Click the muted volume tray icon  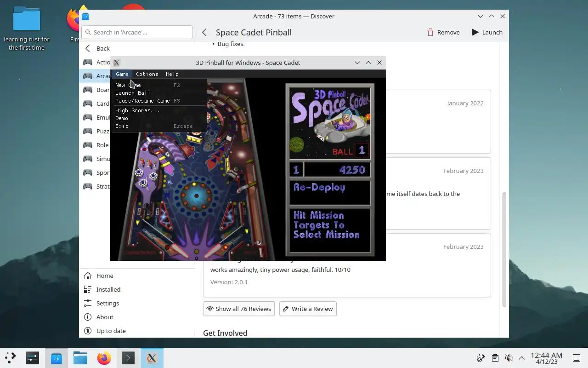[509, 358]
